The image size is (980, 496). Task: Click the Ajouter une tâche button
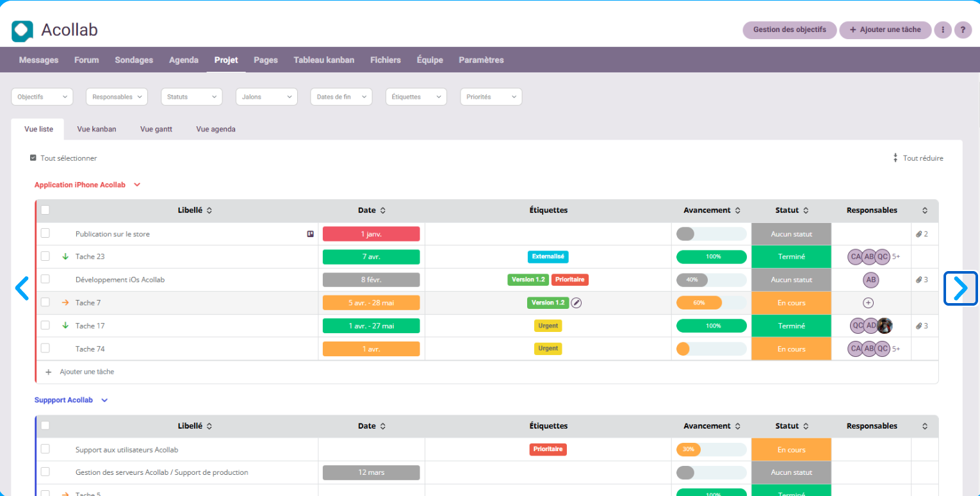click(885, 29)
